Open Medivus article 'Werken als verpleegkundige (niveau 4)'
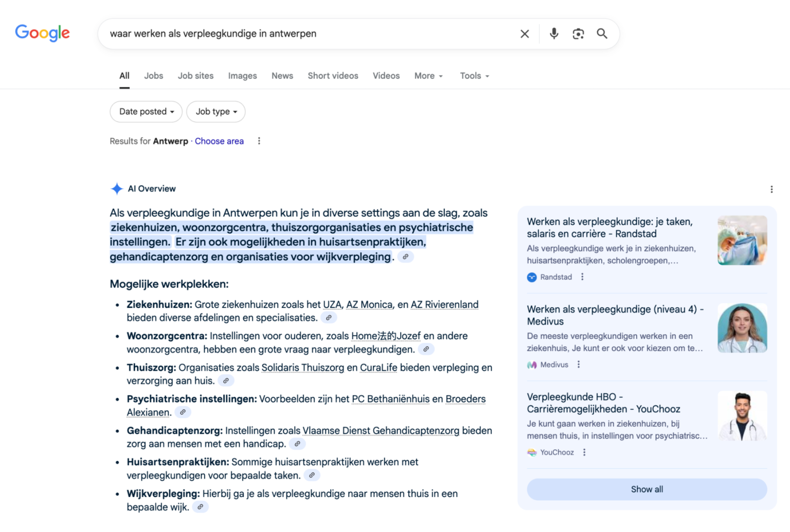 click(x=615, y=315)
